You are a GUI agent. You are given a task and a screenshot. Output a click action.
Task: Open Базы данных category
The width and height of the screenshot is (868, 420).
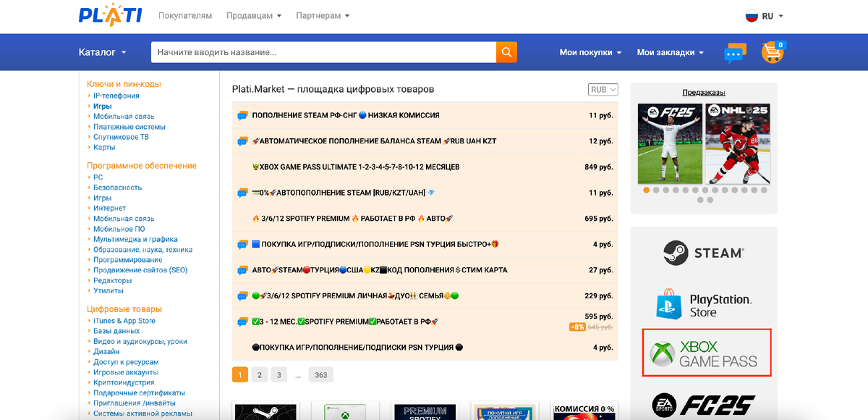[116, 331]
